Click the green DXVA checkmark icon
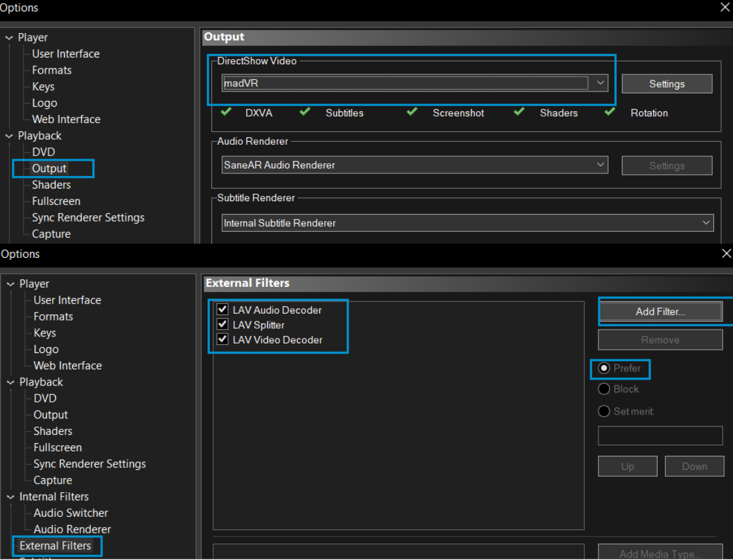This screenshot has width=733, height=560. tap(226, 112)
